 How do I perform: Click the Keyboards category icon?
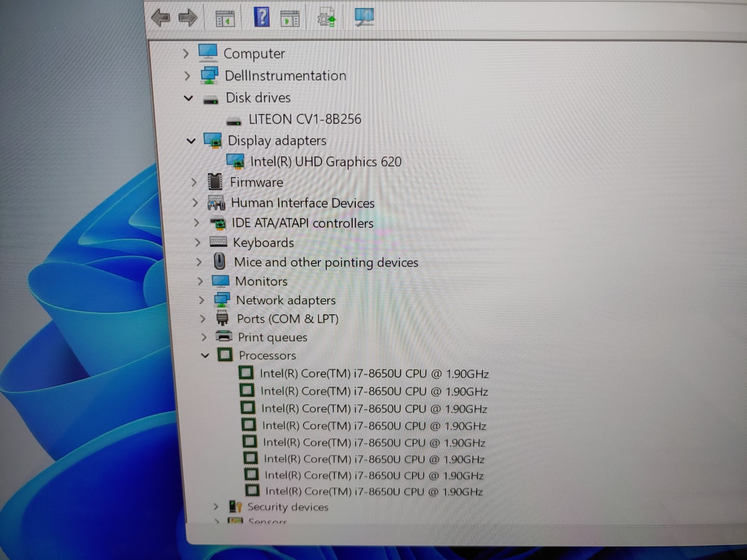tap(218, 242)
